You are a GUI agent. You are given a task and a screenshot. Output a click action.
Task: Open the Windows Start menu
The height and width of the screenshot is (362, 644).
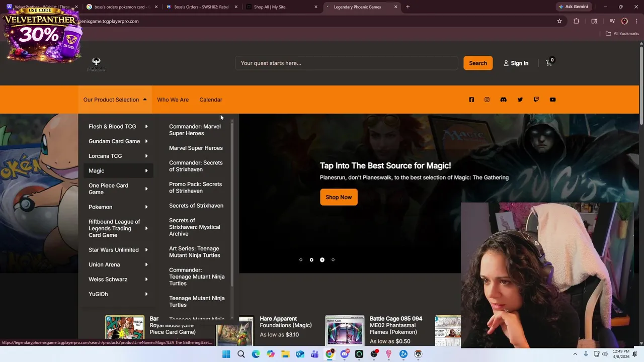(226, 354)
